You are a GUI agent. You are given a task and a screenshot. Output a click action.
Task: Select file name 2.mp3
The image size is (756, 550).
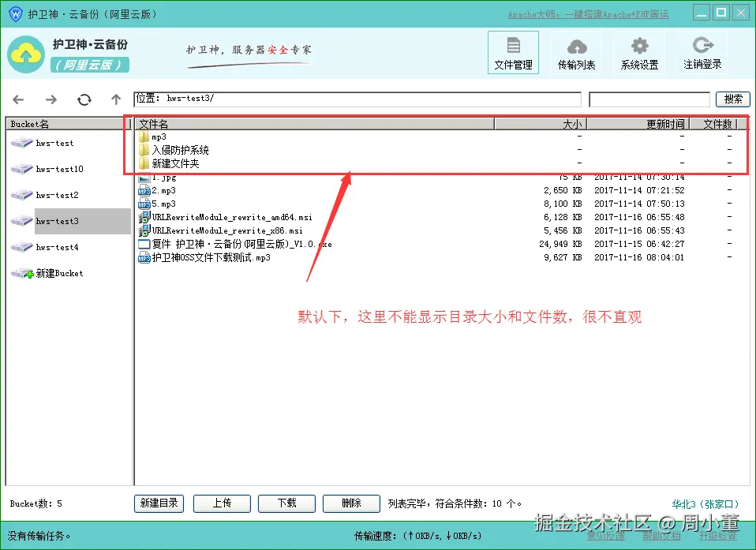(164, 190)
